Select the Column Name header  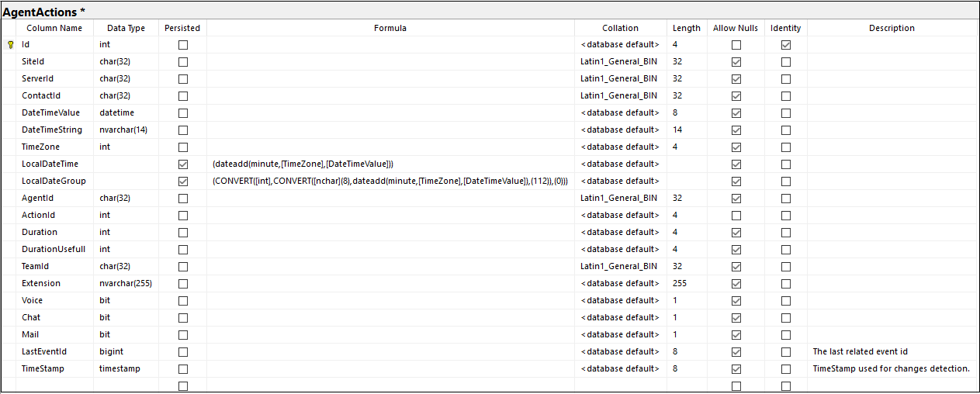click(x=54, y=28)
